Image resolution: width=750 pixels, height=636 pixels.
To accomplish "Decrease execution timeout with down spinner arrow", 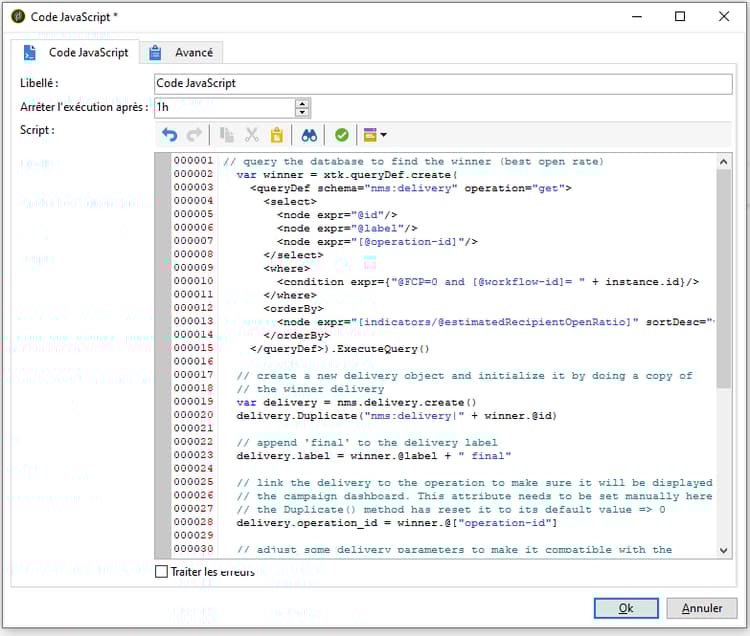I will [x=302, y=112].
